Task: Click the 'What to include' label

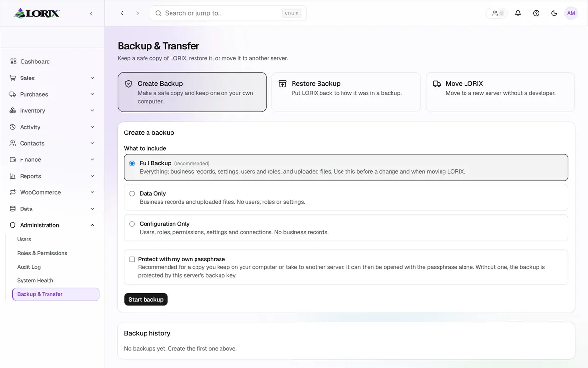Action: pos(145,148)
